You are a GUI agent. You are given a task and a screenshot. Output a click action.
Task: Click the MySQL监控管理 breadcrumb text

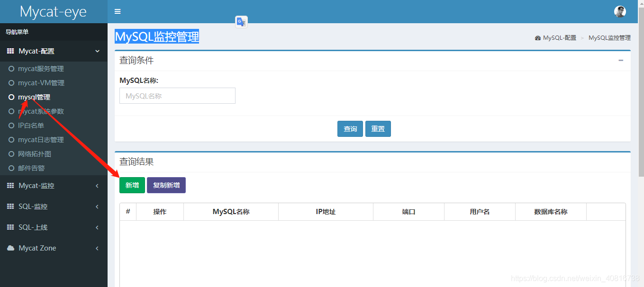[609, 38]
